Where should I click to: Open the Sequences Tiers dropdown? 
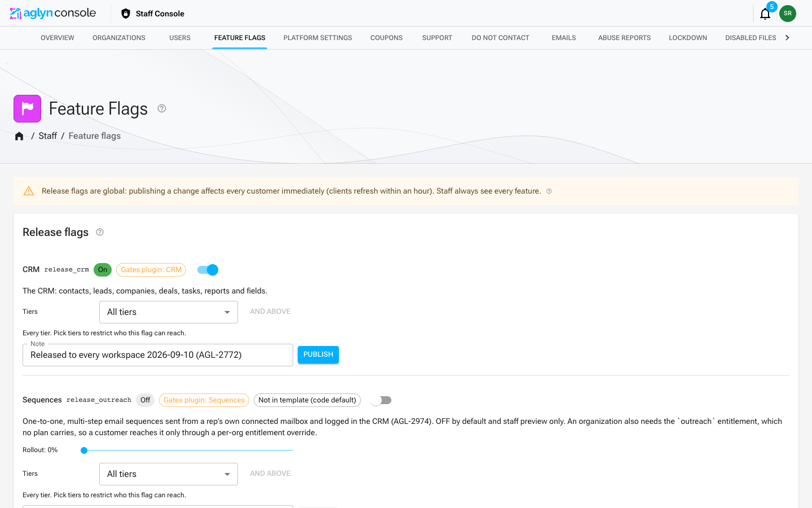tap(169, 474)
